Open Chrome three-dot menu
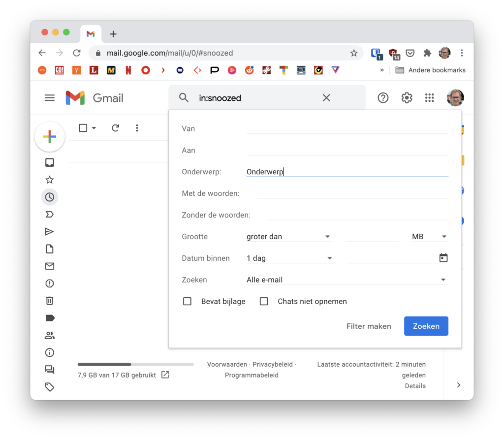Screen dimensions: 504x440 462,53
